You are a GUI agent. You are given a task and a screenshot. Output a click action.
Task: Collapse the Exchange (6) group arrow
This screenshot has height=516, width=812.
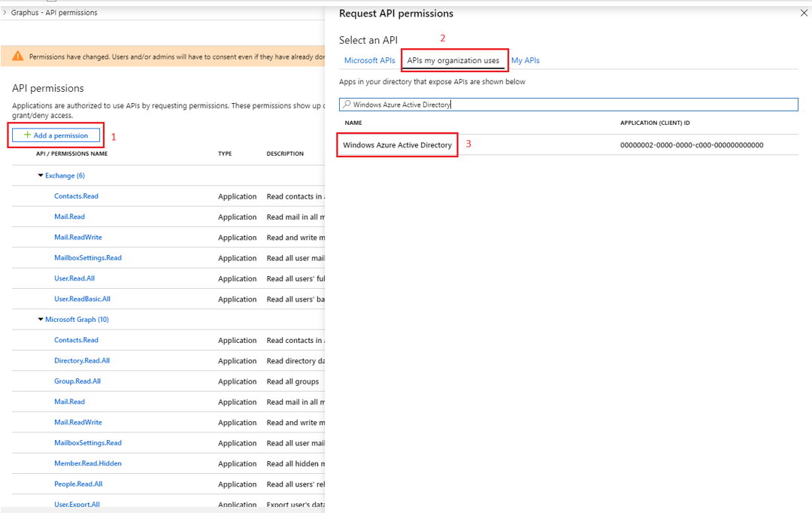(x=41, y=175)
